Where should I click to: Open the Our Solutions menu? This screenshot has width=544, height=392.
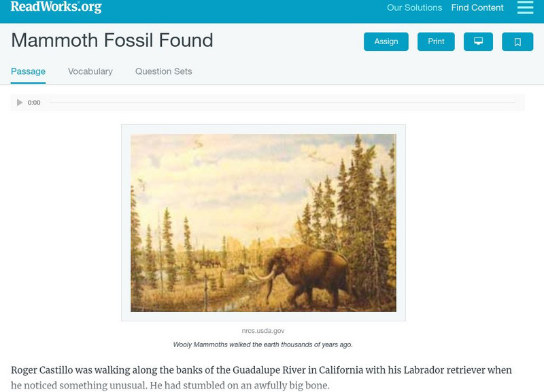pyautogui.click(x=414, y=8)
